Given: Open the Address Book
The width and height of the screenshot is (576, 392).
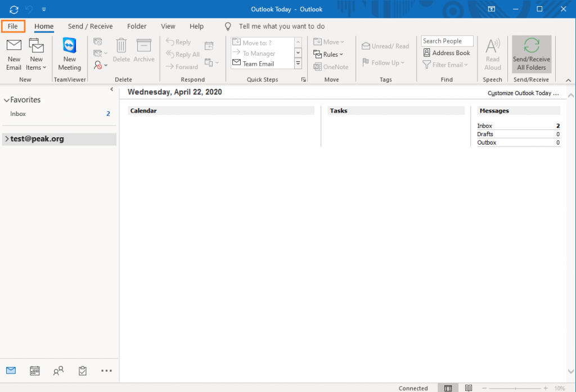Looking at the screenshot, I should (447, 53).
